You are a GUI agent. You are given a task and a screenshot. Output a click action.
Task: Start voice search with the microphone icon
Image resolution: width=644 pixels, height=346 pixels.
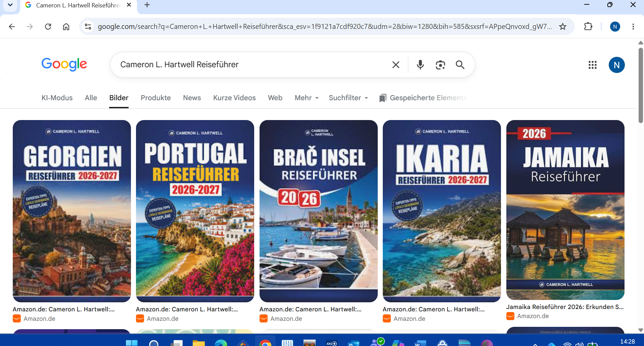point(420,65)
